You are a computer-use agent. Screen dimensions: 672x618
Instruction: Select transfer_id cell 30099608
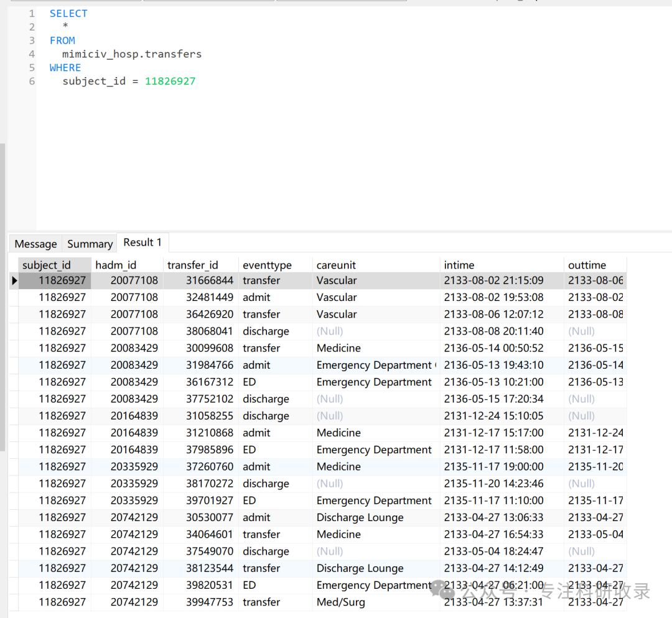click(200, 348)
